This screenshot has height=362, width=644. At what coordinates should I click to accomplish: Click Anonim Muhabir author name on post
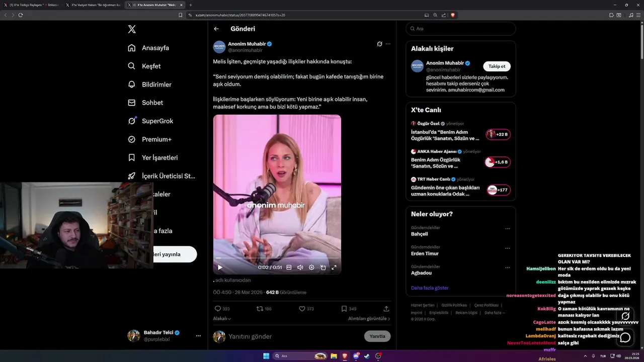(x=247, y=44)
